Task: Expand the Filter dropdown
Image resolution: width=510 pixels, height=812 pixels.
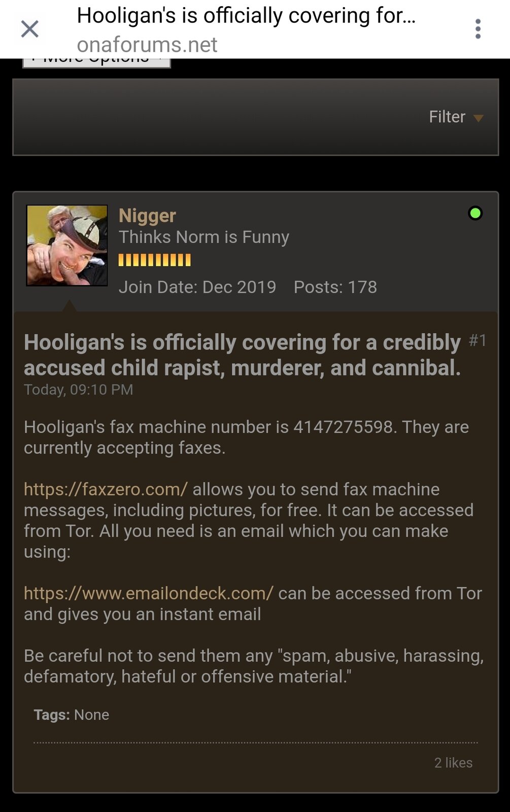Action: 456,117
